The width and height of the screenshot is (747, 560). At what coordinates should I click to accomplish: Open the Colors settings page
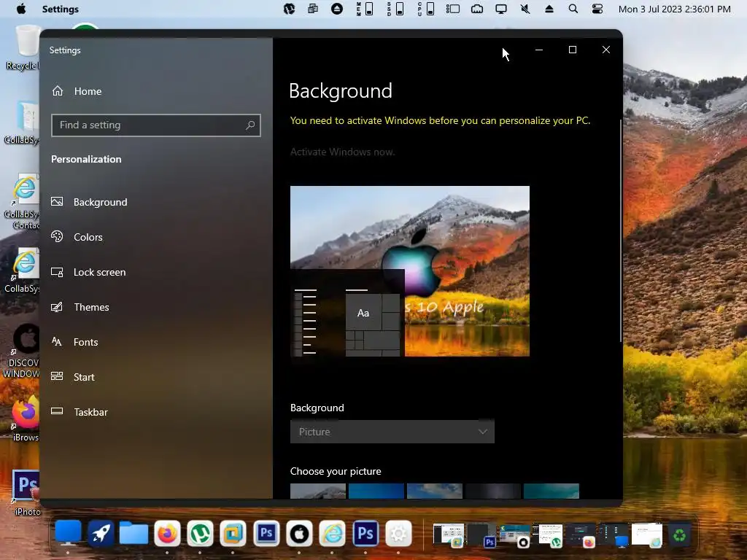pos(77,237)
